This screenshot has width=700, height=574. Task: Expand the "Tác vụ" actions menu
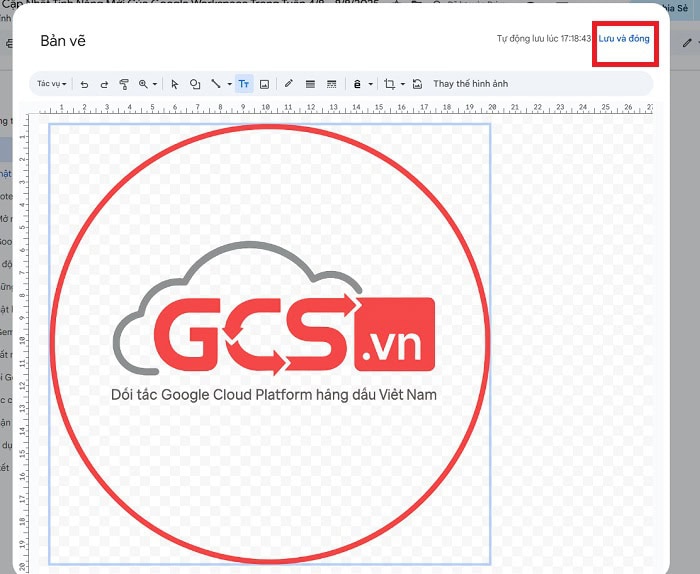(x=52, y=84)
